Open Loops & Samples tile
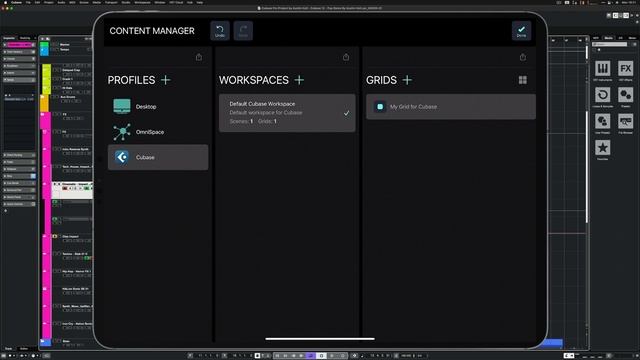Image resolution: width=640 pixels, height=360 pixels. [602, 95]
